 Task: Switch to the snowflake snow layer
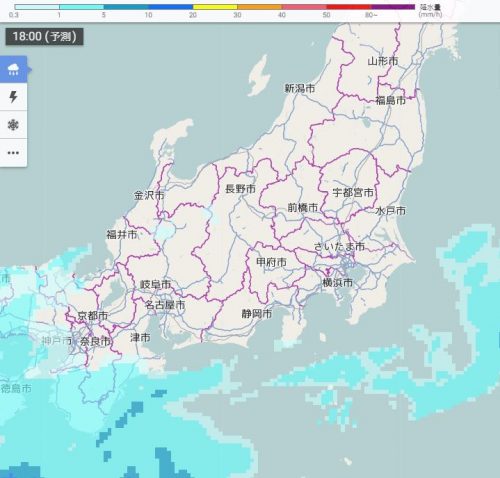[13, 125]
